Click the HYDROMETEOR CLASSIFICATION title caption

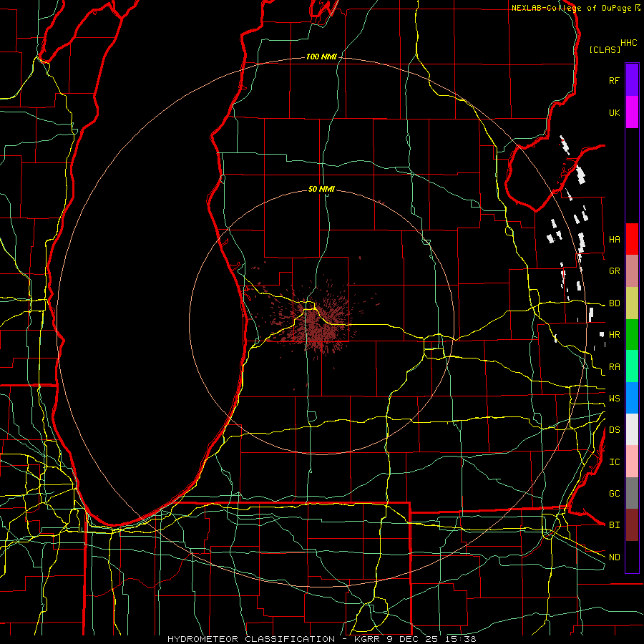tap(321, 639)
